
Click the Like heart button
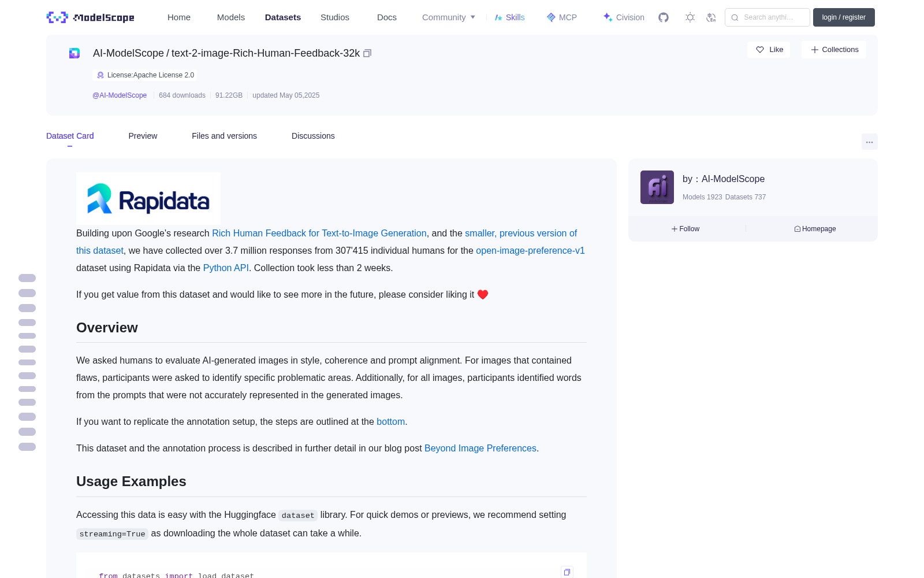coord(769,50)
